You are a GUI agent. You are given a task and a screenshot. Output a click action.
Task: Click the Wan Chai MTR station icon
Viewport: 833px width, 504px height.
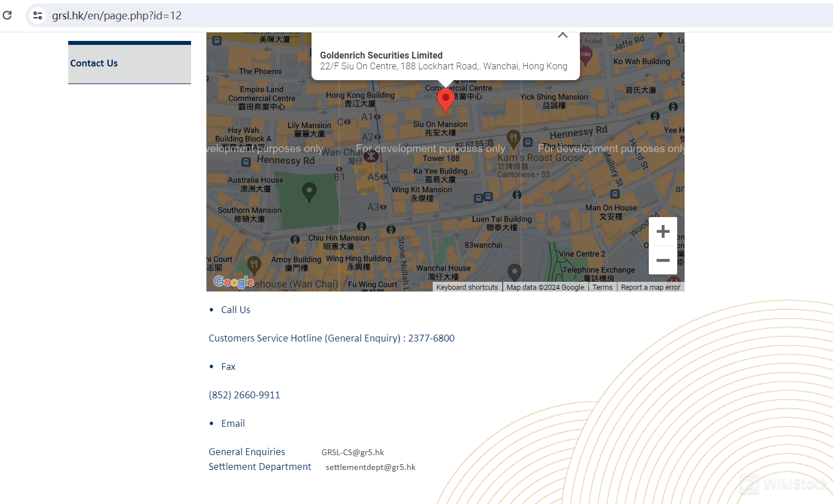371,155
